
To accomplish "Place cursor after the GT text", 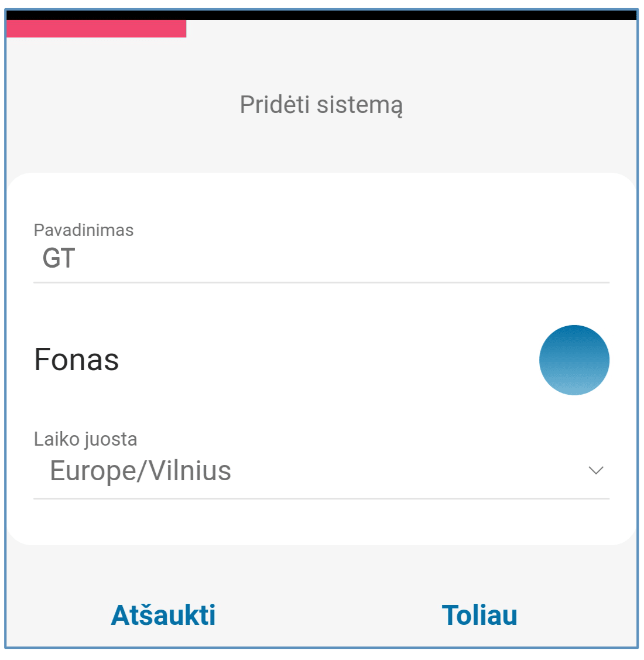I will click(x=77, y=258).
